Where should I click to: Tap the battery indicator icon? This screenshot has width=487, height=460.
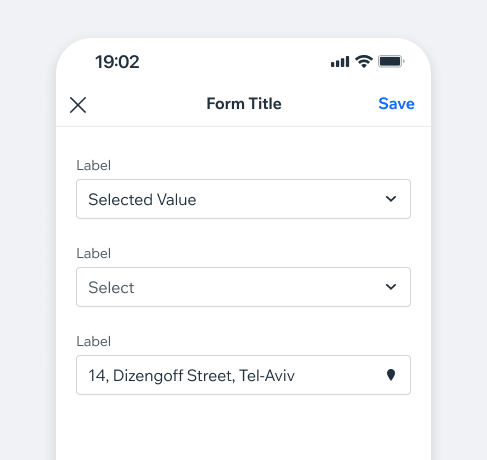[x=391, y=61]
